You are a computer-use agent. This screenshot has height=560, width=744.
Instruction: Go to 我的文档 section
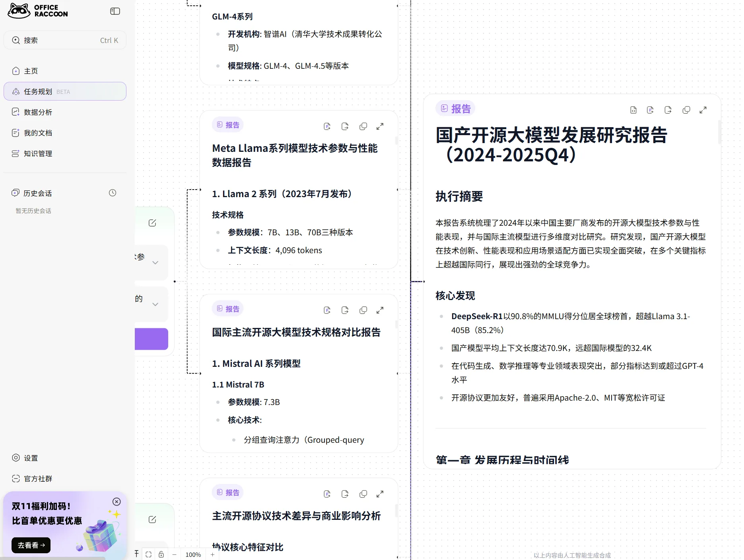click(38, 133)
